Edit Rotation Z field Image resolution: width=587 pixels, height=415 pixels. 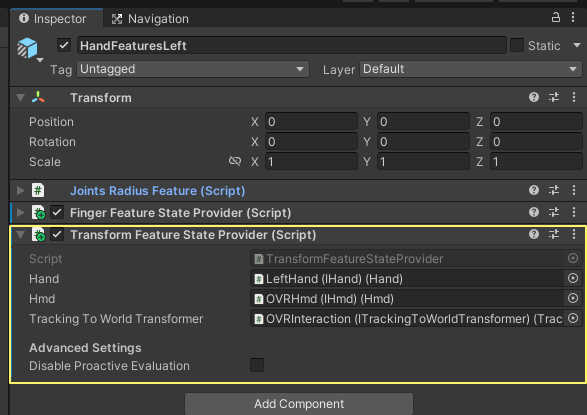coord(536,142)
